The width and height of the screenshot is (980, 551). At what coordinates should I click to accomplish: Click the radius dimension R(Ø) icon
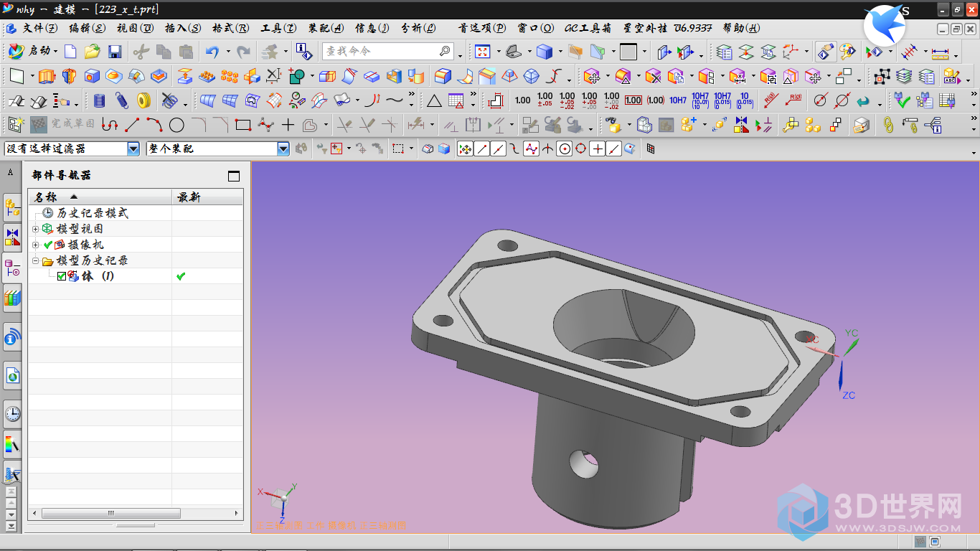click(771, 100)
